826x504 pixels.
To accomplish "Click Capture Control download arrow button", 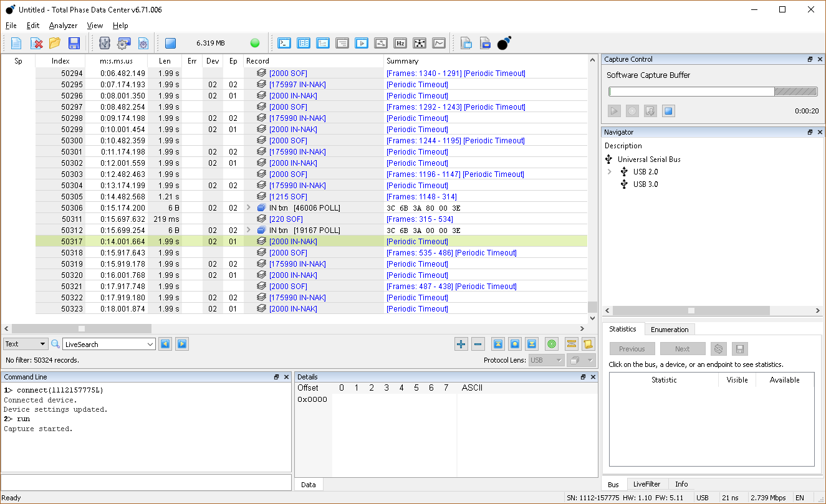I will (x=650, y=111).
